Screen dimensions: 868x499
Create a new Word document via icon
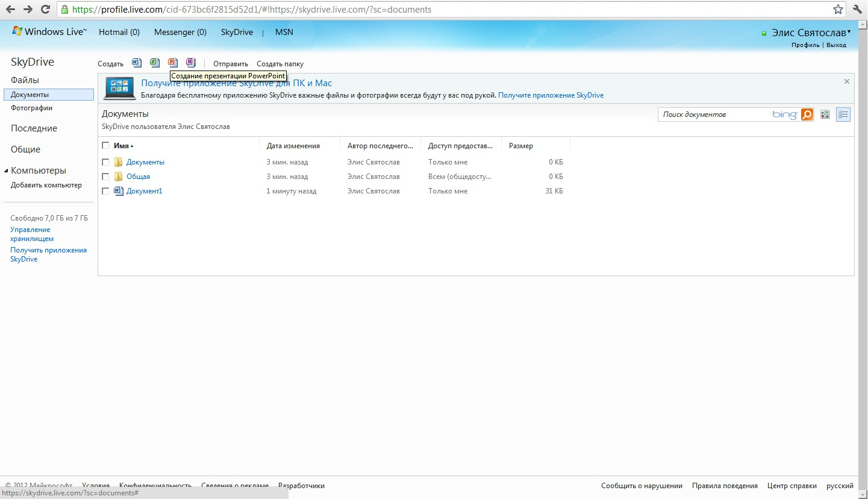(x=137, y=63)
